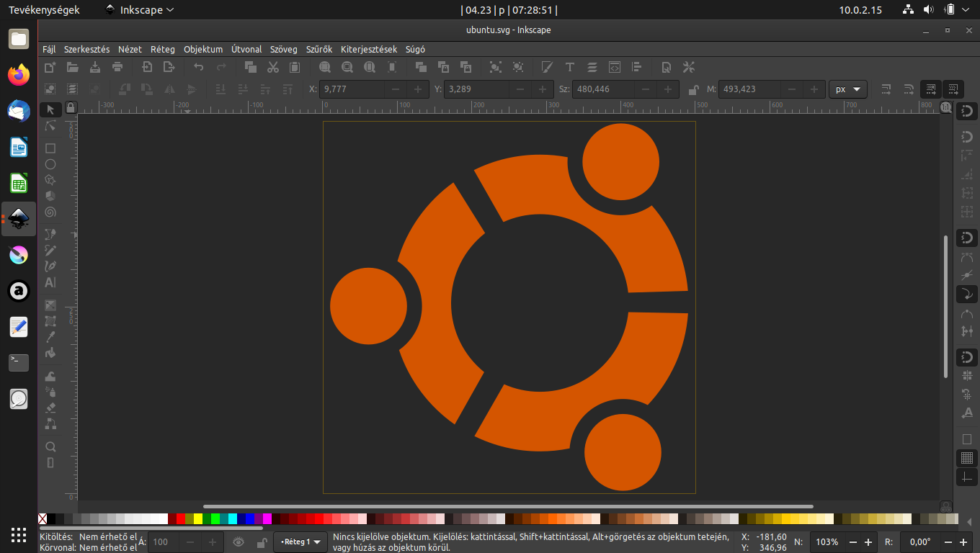Viewport: 980px width, 553px height.
Task: Open the XML editor dialog icon
Action: 614,67
